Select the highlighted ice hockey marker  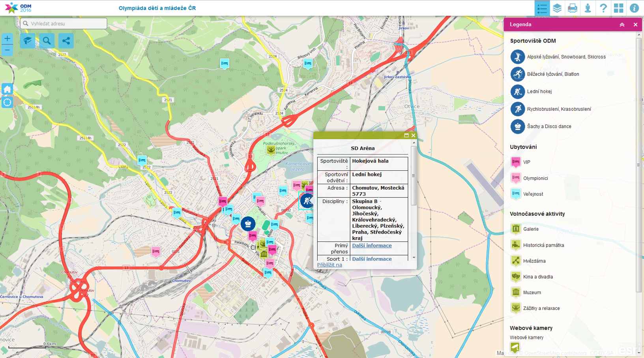pyautogui.click(x=307, y=201)
